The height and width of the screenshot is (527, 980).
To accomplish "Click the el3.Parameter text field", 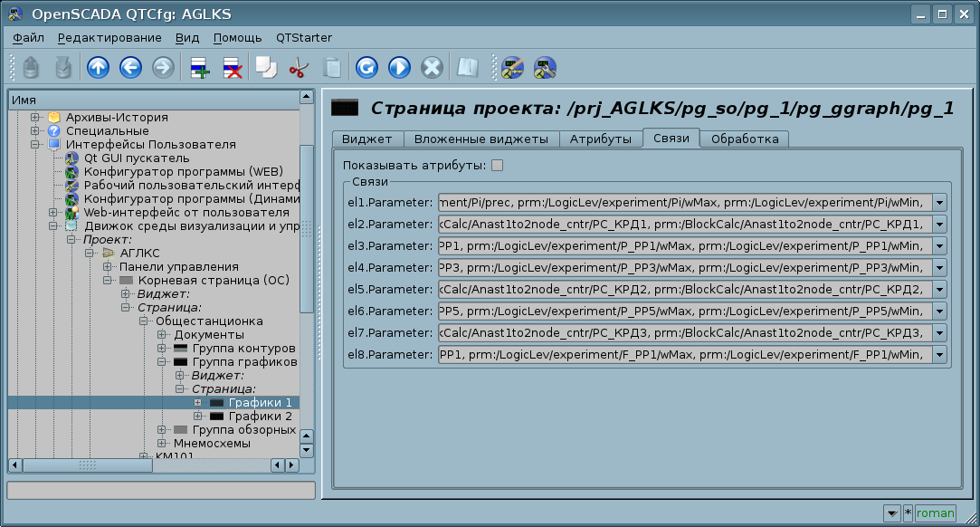I will [684, 246].
